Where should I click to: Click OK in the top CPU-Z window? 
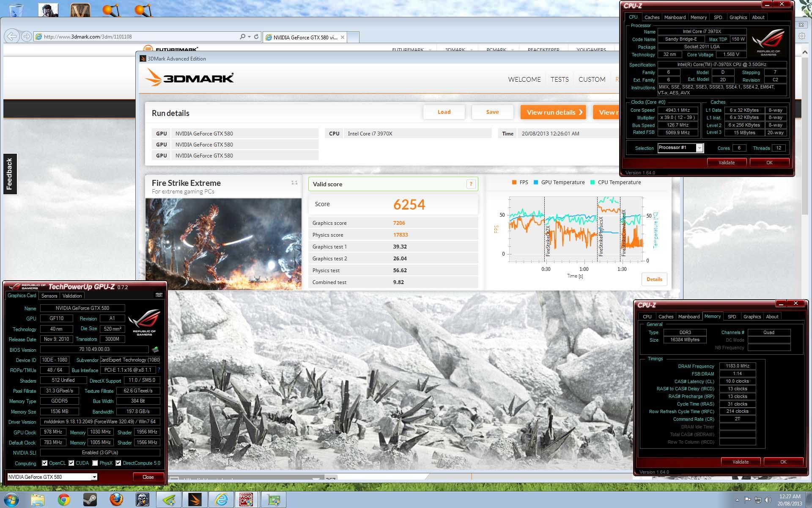tap(769, 163)
